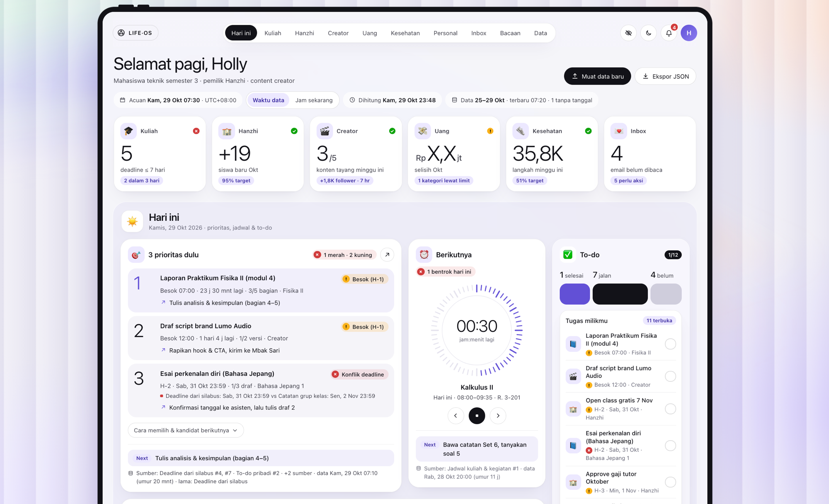Click the purple selesai progress block

tap(574, 294)
